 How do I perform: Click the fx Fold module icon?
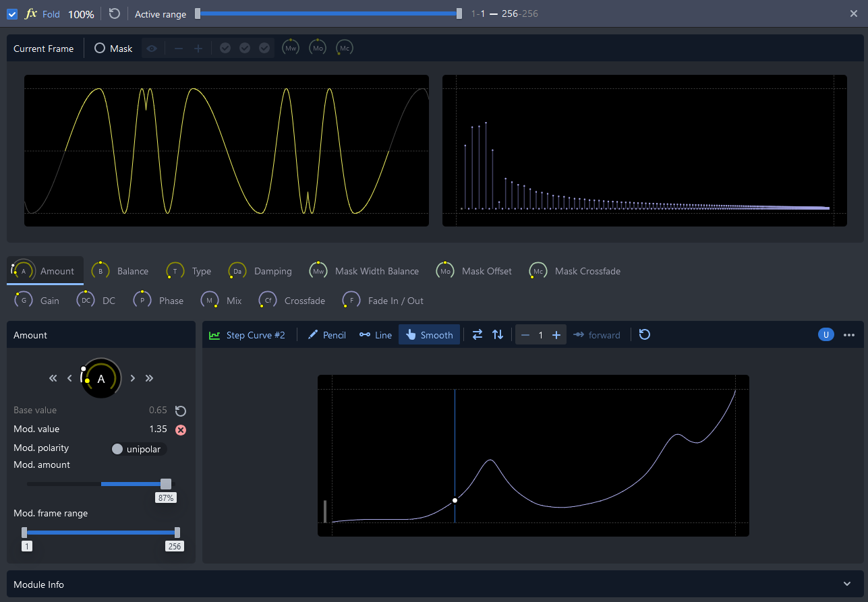31,13
